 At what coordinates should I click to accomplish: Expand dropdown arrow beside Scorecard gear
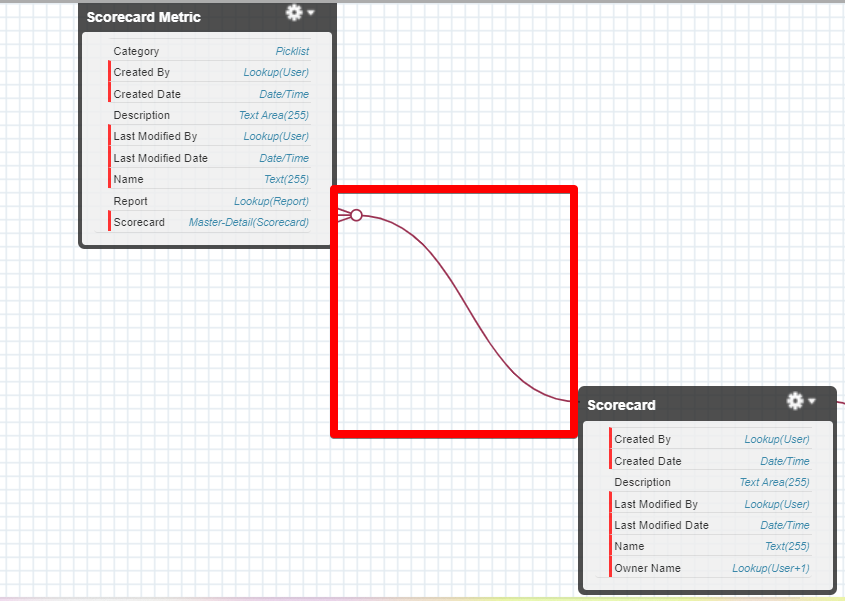pos(812,401)
